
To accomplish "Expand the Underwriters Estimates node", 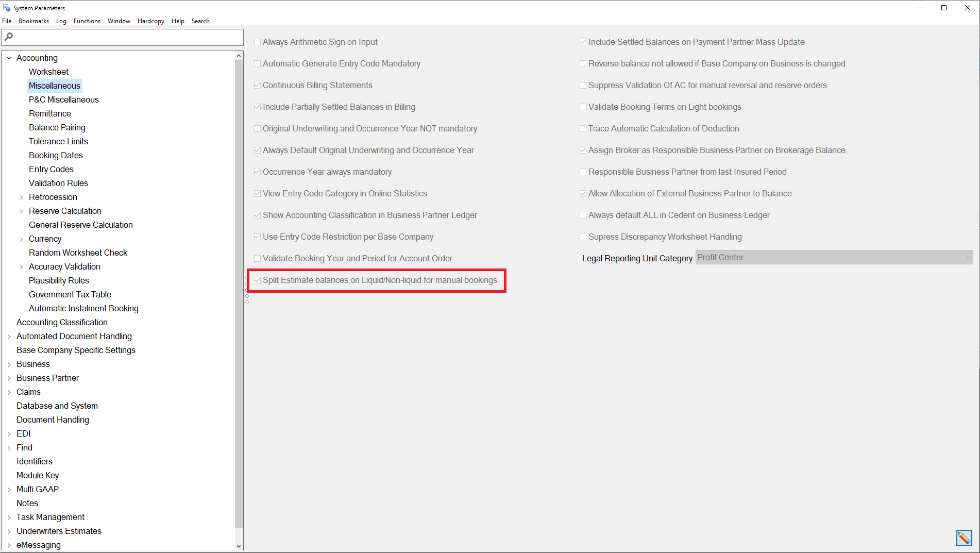I will [x=8, y=531].
